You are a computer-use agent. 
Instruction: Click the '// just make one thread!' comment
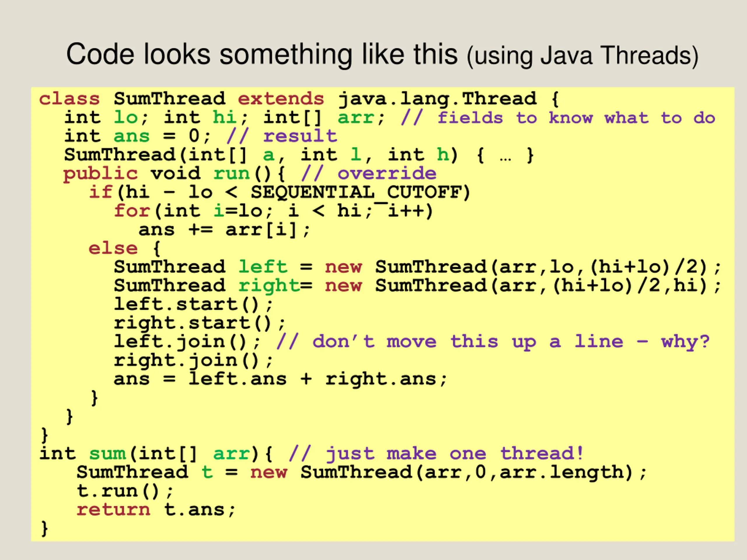[x=436, y=454]
